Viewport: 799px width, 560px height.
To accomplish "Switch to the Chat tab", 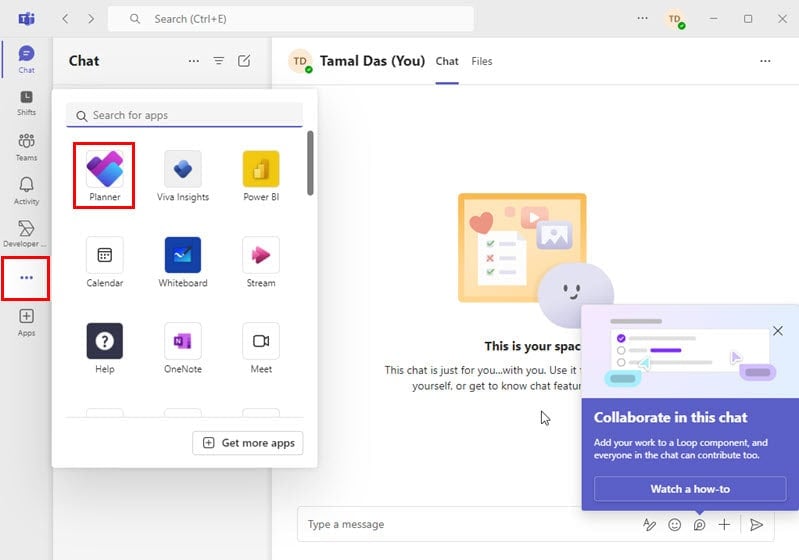I will 447,62.
